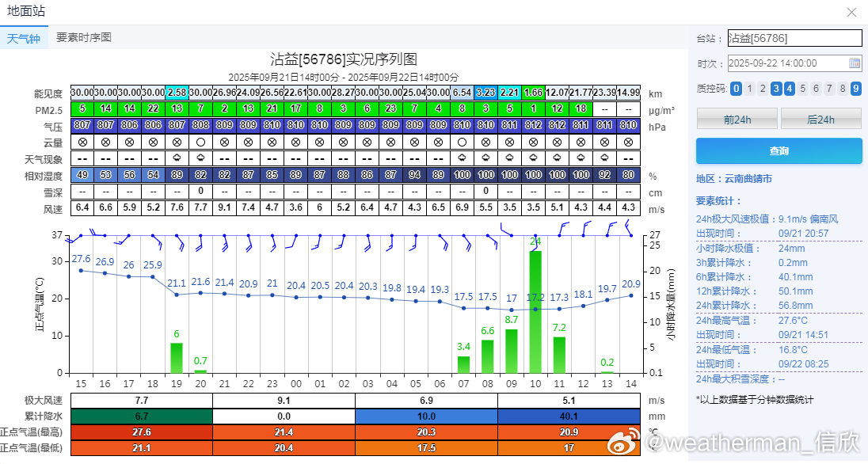Toggle quality control code 5
The height and width of the screenshot is (464, 868).
tap(803, 89)
